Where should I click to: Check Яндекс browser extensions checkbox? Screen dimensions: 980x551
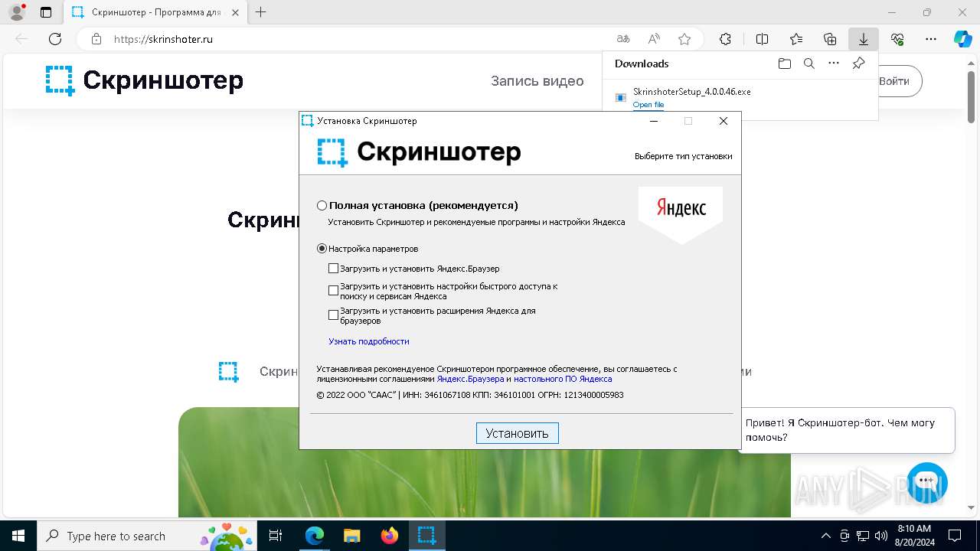point(333,315)
